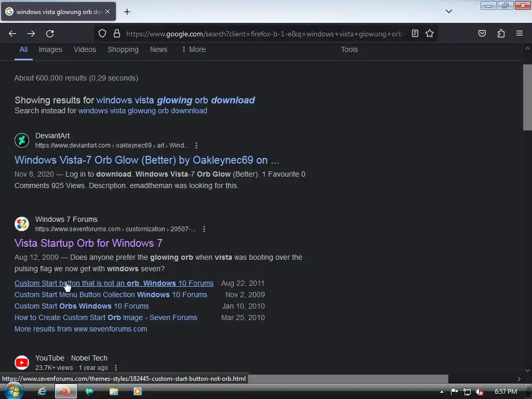Viewport: 532px width, 399px height.
Task: Open Custom Start button that is not an orb link
Action: click(114, 283)
